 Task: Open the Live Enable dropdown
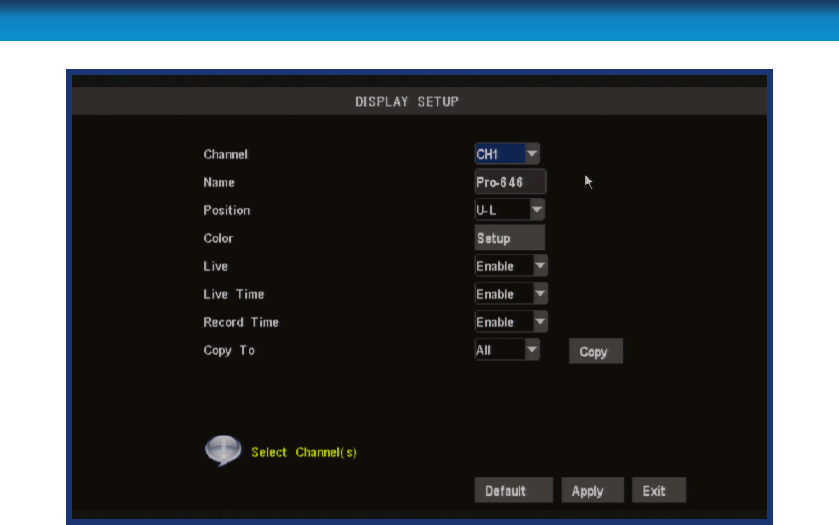click(x=510, y=266)
